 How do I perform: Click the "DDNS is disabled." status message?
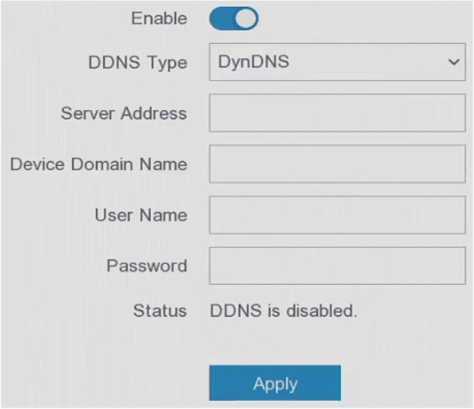pos(284,311)
